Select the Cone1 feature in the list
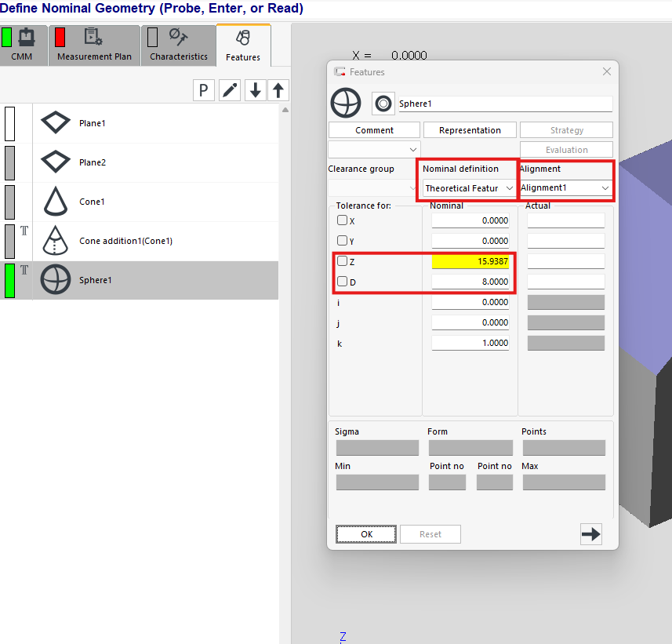 click(92, 202)
